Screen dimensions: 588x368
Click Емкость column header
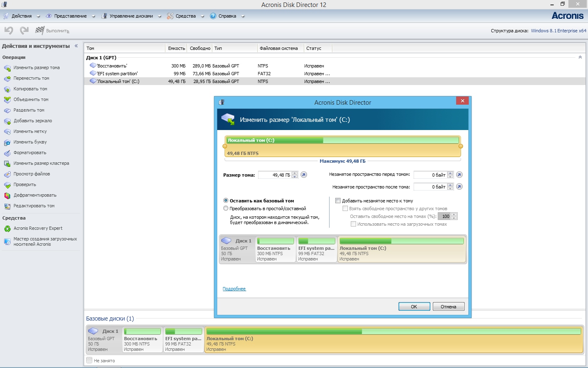[x=176, y=48]
